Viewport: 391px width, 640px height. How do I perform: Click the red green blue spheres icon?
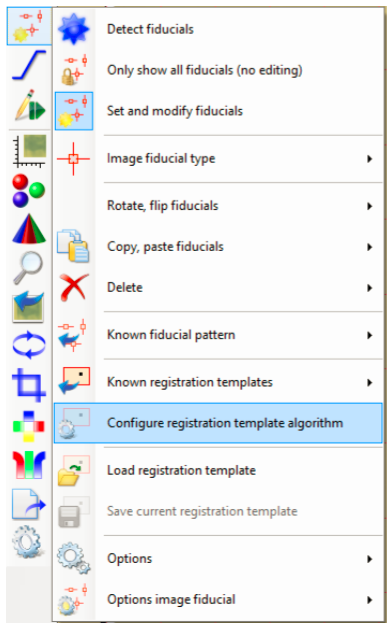pyautogui.click(x=28, y=190)
